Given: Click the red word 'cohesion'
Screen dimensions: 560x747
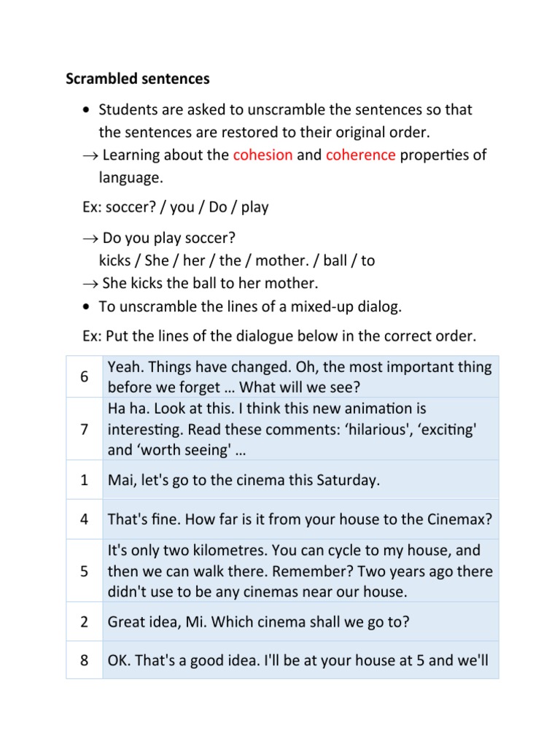Looking at the screenshot, I should (x=262, y=155).
